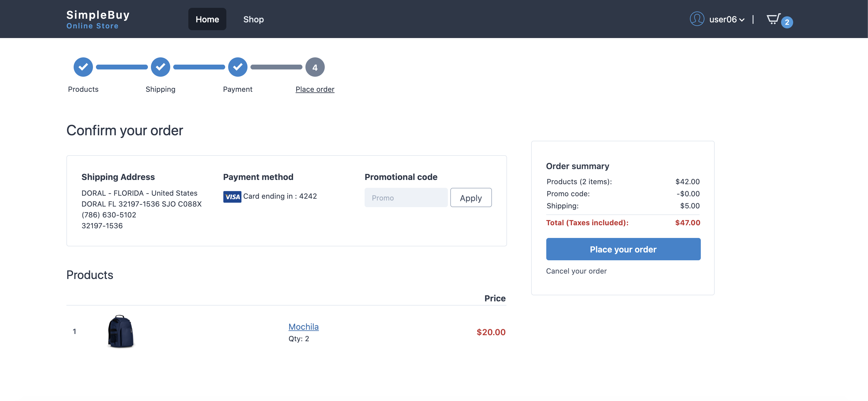The width and height of the screenshot is (868, 401).
Task: Expand the user06 account dropdown
Action: click(x=727, y=20)
